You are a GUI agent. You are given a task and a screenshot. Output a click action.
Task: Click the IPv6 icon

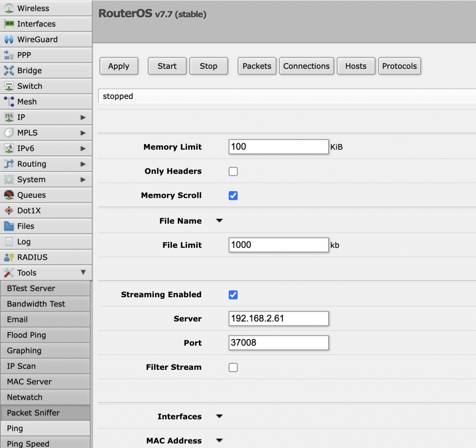[9, 148]
